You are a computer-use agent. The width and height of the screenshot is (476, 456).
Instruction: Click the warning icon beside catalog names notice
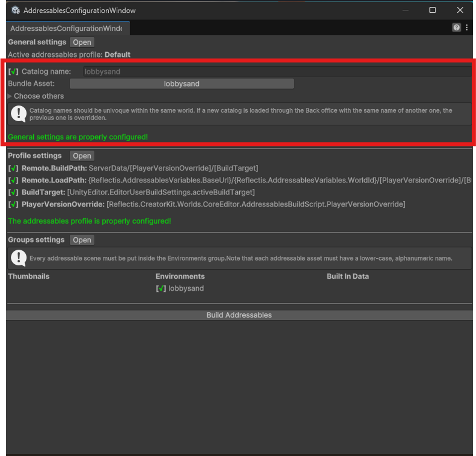point(19,114)
